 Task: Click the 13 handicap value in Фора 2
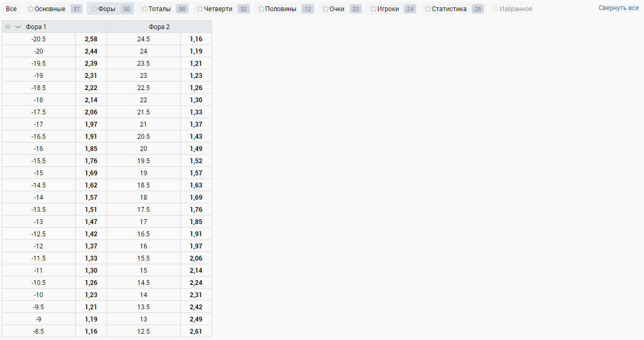[x=144, y=319]
